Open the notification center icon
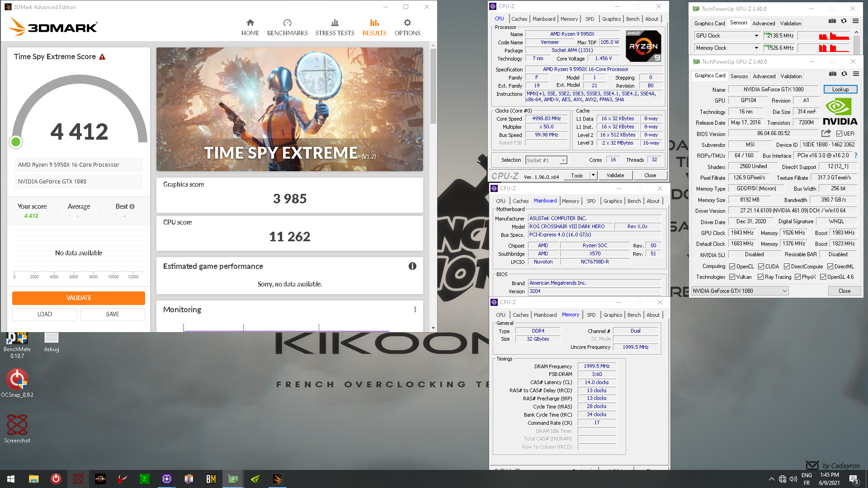868x488 pixels. tap(854, 479)
